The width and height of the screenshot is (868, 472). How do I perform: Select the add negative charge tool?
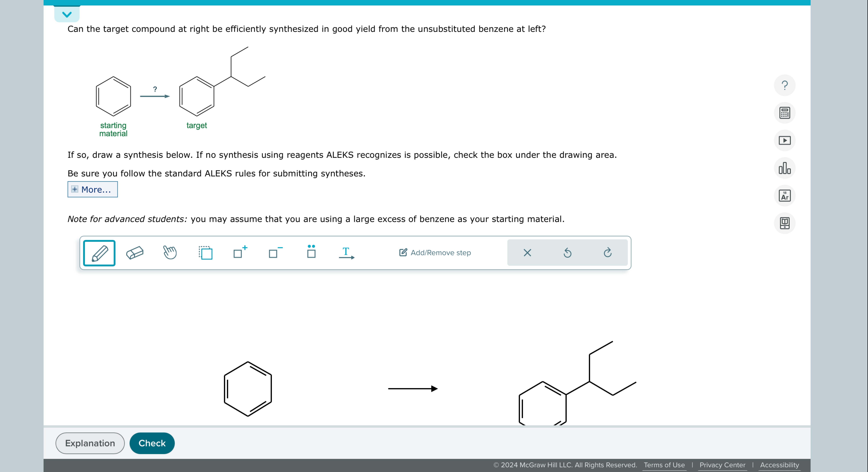coord(275,253)
